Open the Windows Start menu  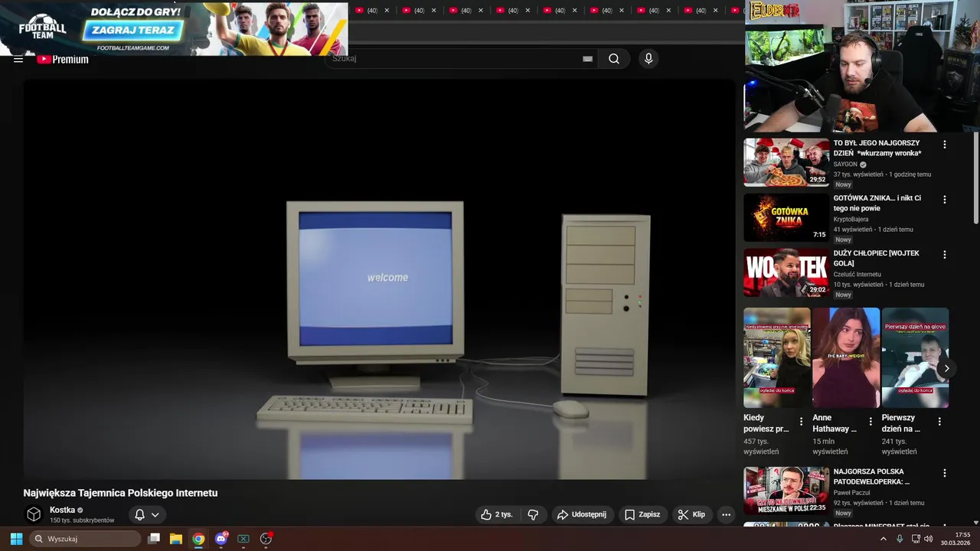[16, 539]
